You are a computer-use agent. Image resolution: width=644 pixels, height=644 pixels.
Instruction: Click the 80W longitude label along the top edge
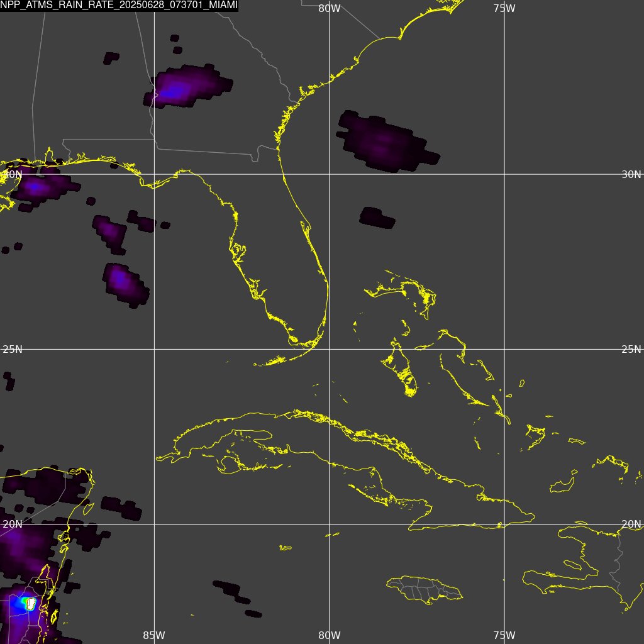(x=330, y=8)
